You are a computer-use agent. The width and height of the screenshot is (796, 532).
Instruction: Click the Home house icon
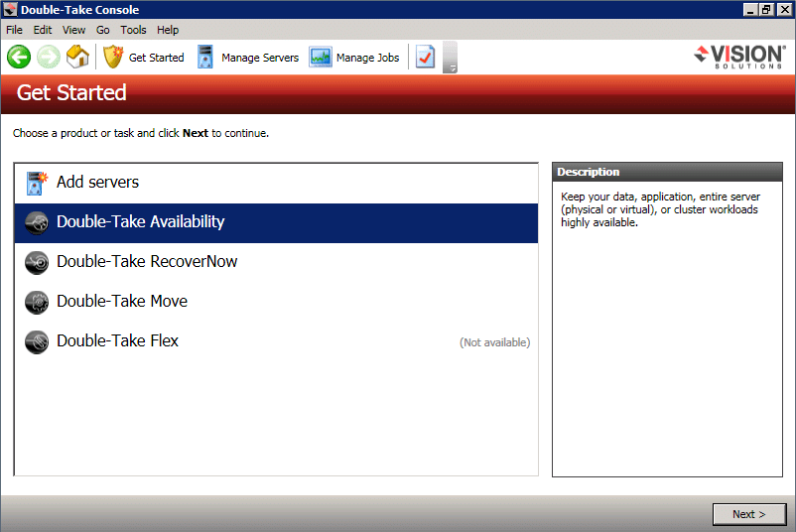tap(77, 58)
